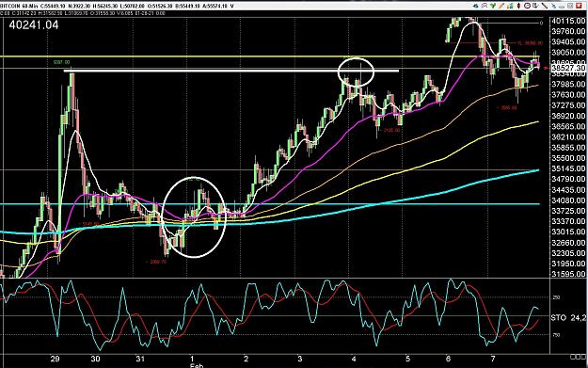
Task: Click the document-with-pen toolbar icon
Action: coord(535,6)
